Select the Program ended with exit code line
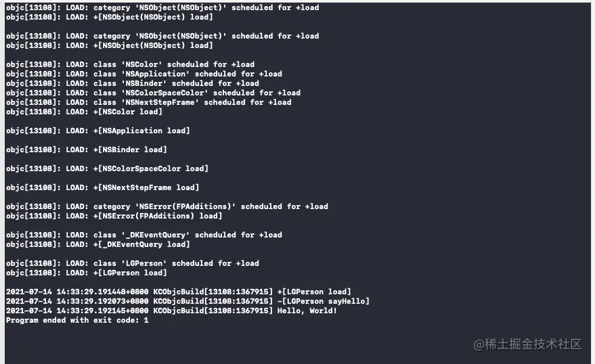Screen dimensions: 595x364 [x=77, y=321]
